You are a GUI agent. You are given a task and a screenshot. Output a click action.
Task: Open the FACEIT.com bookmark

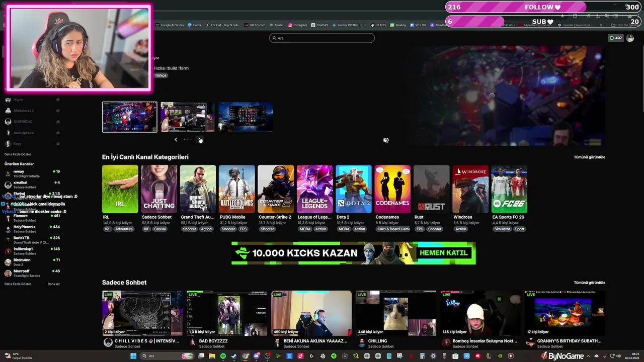pyautogui.click(x=255, y=25)
